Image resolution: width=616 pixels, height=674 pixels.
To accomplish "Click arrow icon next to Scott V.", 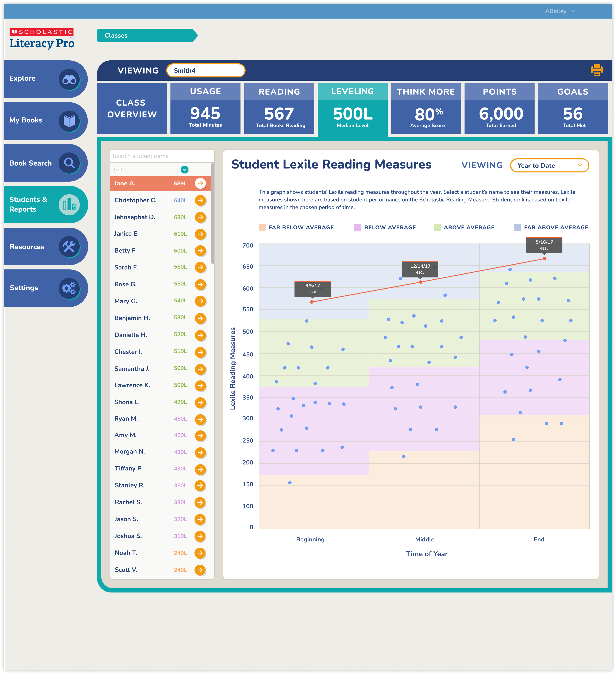I will (x=200, y=570).
